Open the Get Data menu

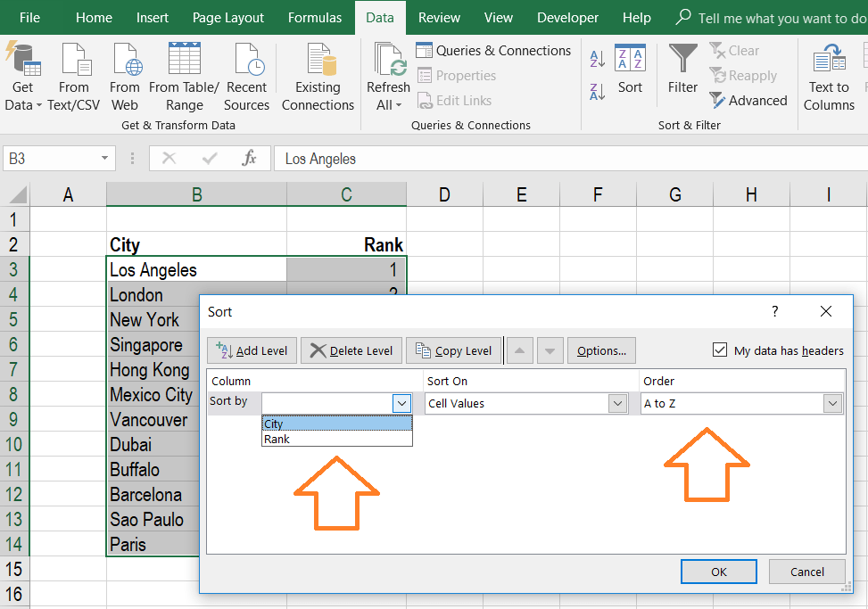22,77
